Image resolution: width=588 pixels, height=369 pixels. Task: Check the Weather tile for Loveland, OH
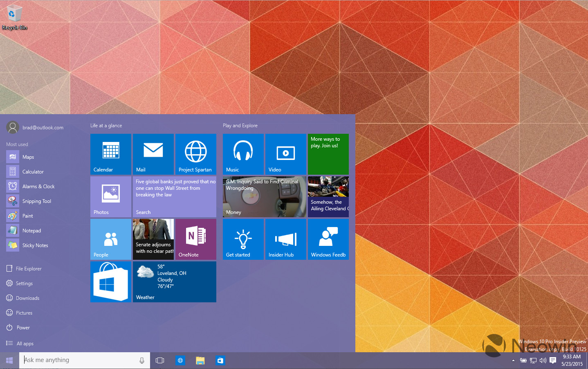pyautogui.click(x=174, y=282)
